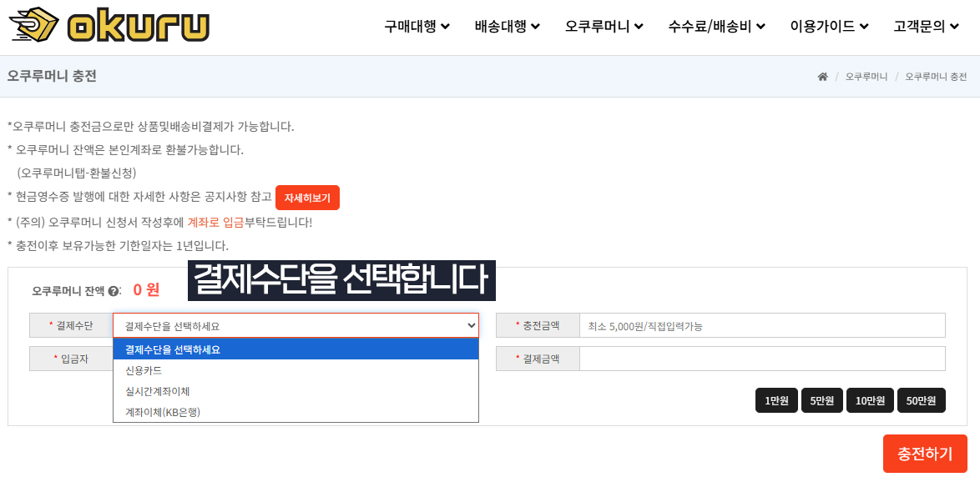Select the 50만원 amount button
This screenshot has height=482, width=980.
[922, 400]
